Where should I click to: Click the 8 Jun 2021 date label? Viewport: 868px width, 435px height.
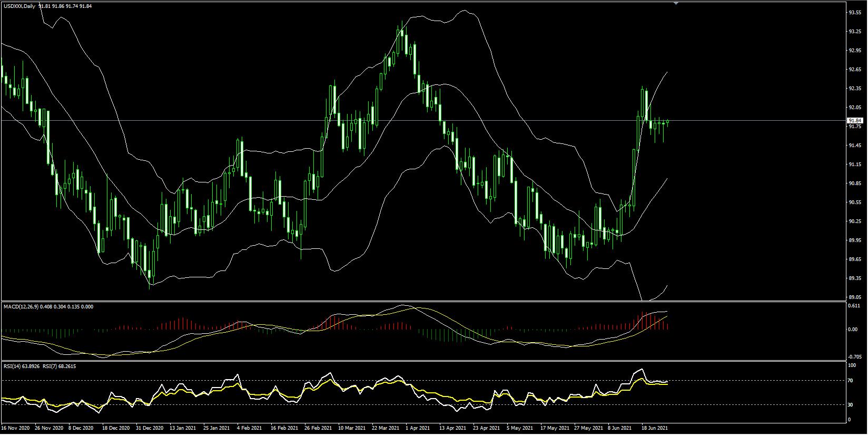tap(619, 428)
